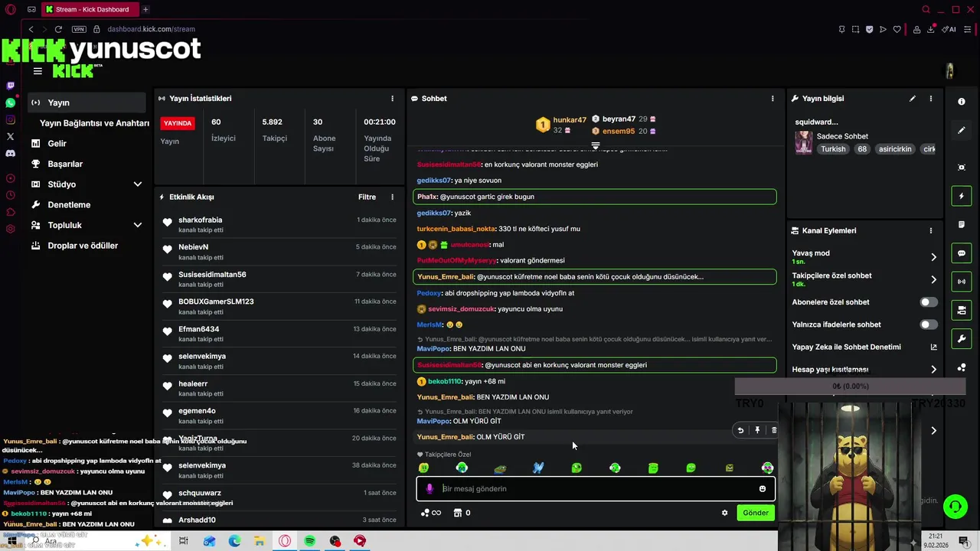Open WhatsApp from the Opera sidebar
The image size is (980, 551).
[10, 103]
